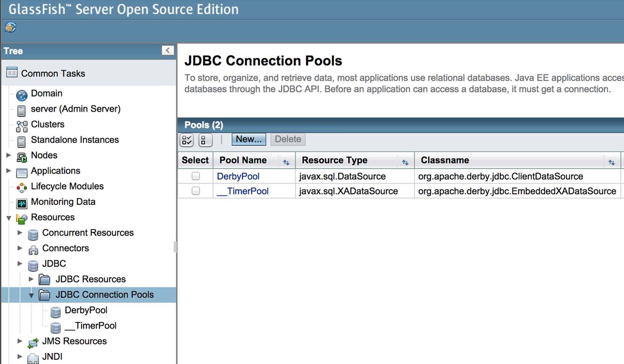
Task: Sort table by Pool Name column
Action: pyautogui.click(x=286, y=162)
